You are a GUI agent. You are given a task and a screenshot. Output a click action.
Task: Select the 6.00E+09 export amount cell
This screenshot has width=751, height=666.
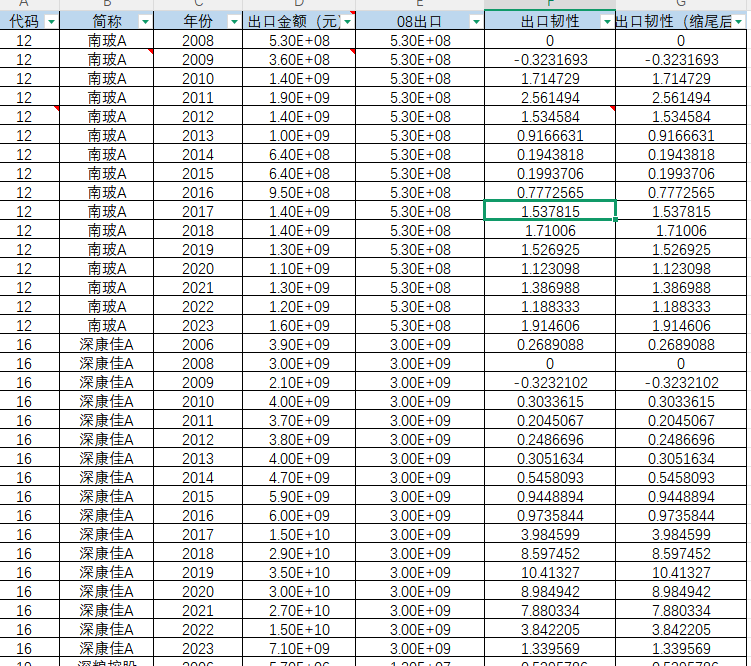point(299,515)
